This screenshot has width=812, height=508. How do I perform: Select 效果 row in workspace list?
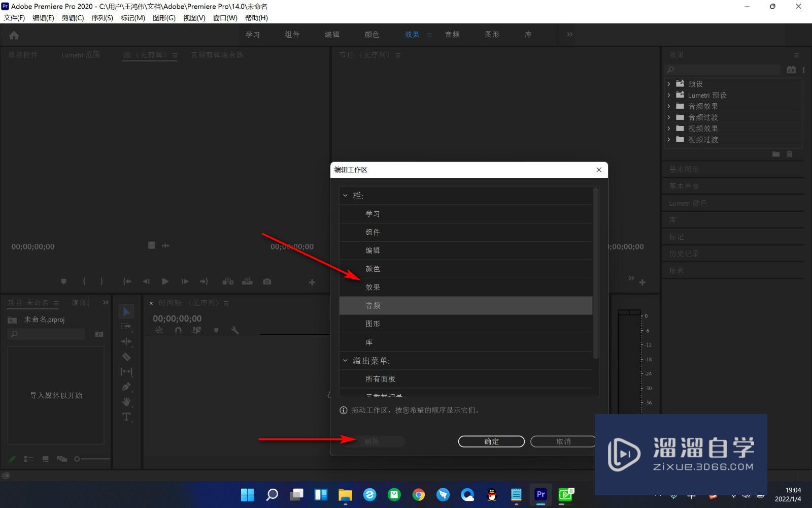466,287
